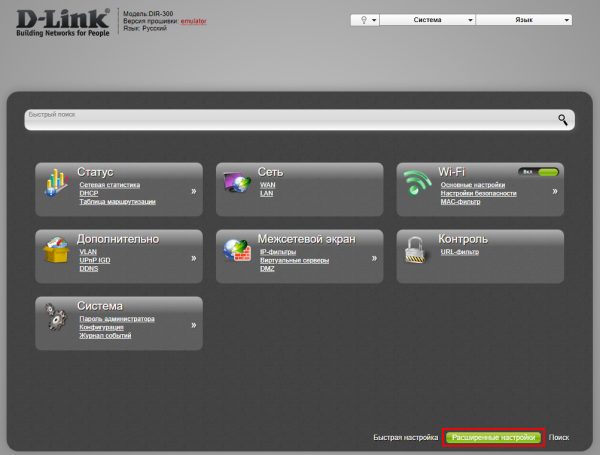Screen dimensions: 600x455
Task: Click the Контроль padlock icon
Action: click(415, 250)
